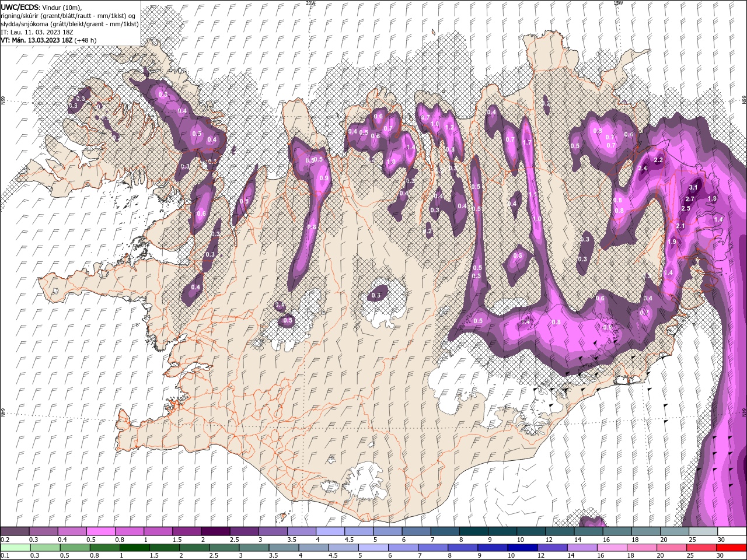Screen dimensions: 747x560
Task: Select the snow scale swatch between 0.3 and 0.4
Action: coord(43,531)
